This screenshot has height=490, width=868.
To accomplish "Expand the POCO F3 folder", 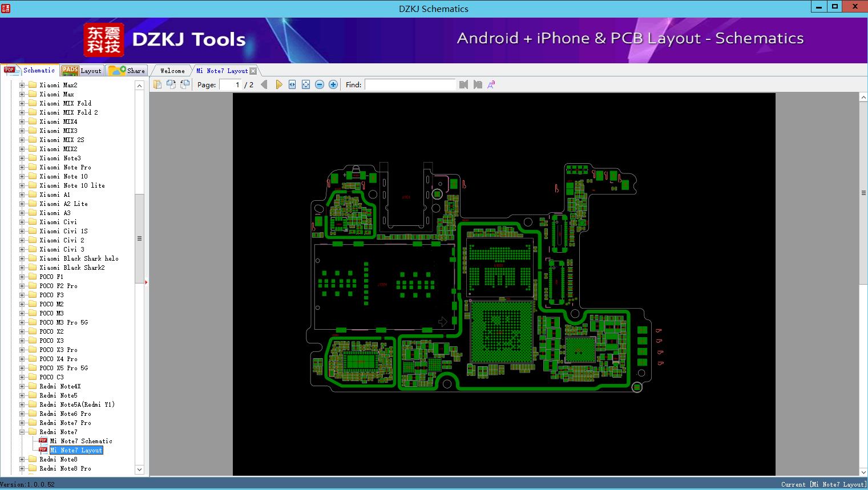I will pyautogui.click(x=22, y=295).
